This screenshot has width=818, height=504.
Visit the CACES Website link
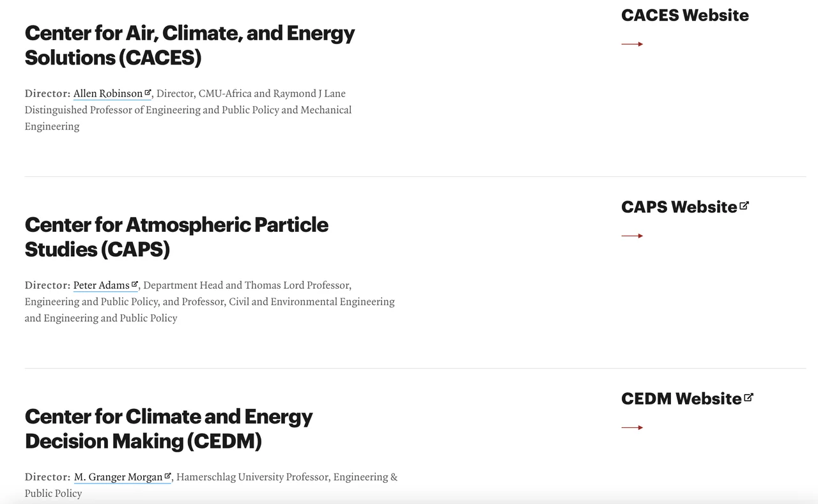(x=684, y=15)
